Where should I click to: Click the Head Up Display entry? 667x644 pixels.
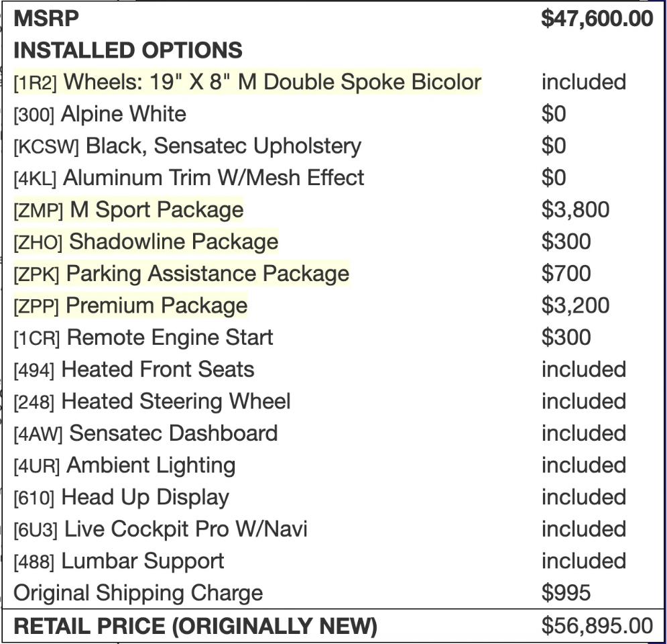pos(121,497)
